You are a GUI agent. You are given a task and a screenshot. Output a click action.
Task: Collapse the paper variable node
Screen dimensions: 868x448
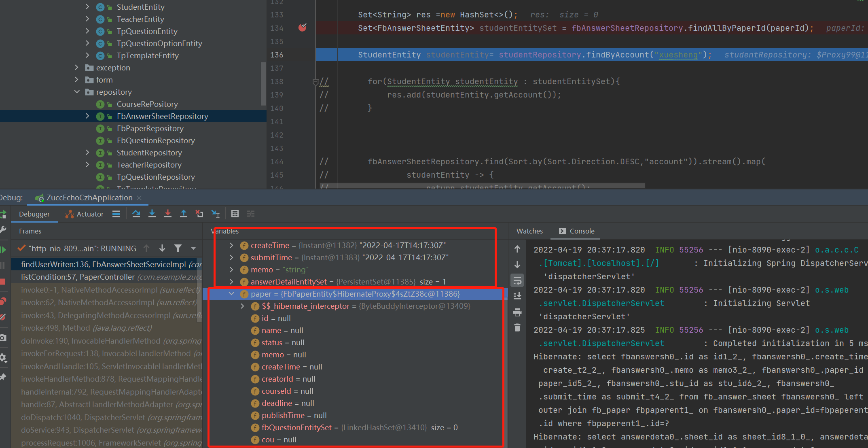pyautogui.click(x=231, y=294)
